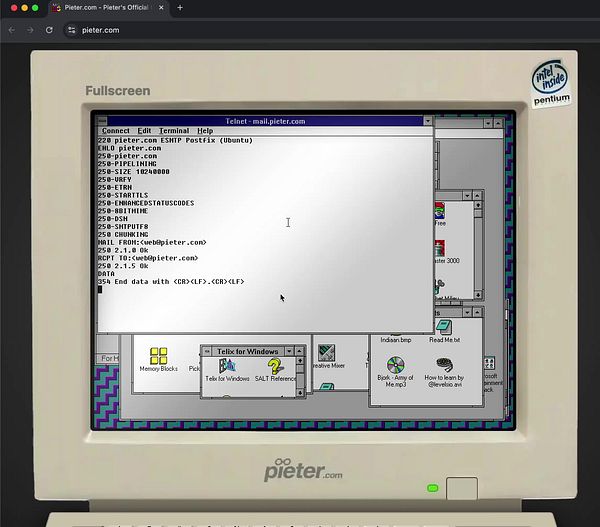Screen dimensions: 600x527
Task: Click the 'RCPT TO:<web@pieter.com>' line
Action: [x=148, y=258]
